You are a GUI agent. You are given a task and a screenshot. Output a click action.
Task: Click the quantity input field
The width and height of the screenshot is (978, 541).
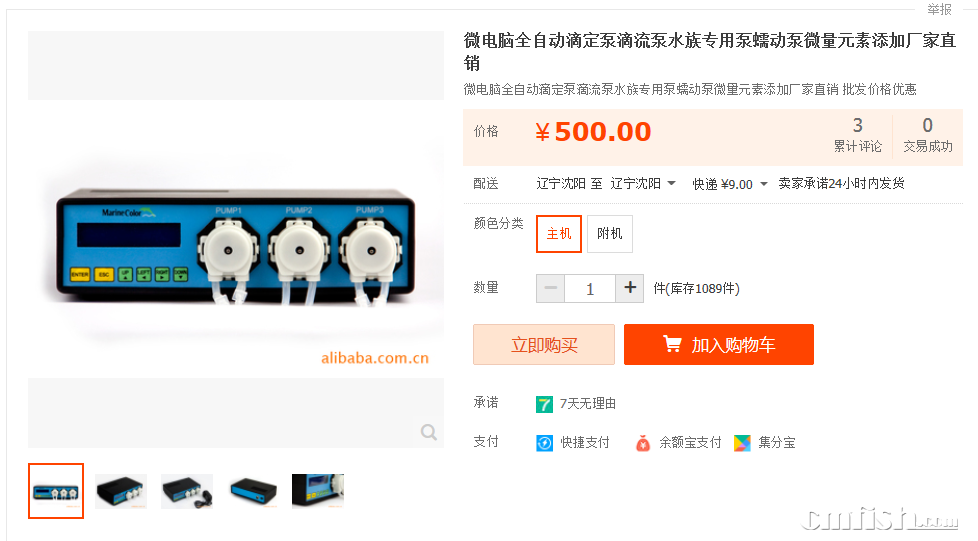click(x=589, y=288)
